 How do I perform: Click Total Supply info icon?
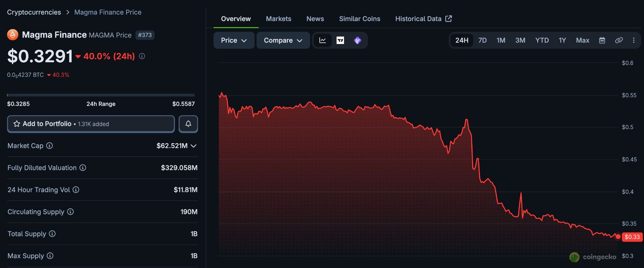[x=52, y=234]
